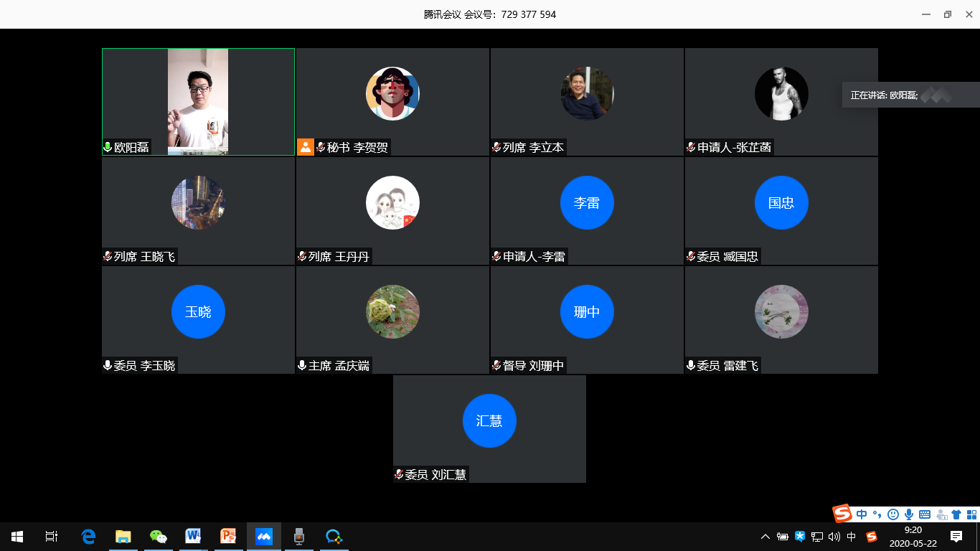The width and height of the screenshot is (980, 551).
Task: Click the host icon beside 秘书 李贺贺
Action: [x=306, y=147]
